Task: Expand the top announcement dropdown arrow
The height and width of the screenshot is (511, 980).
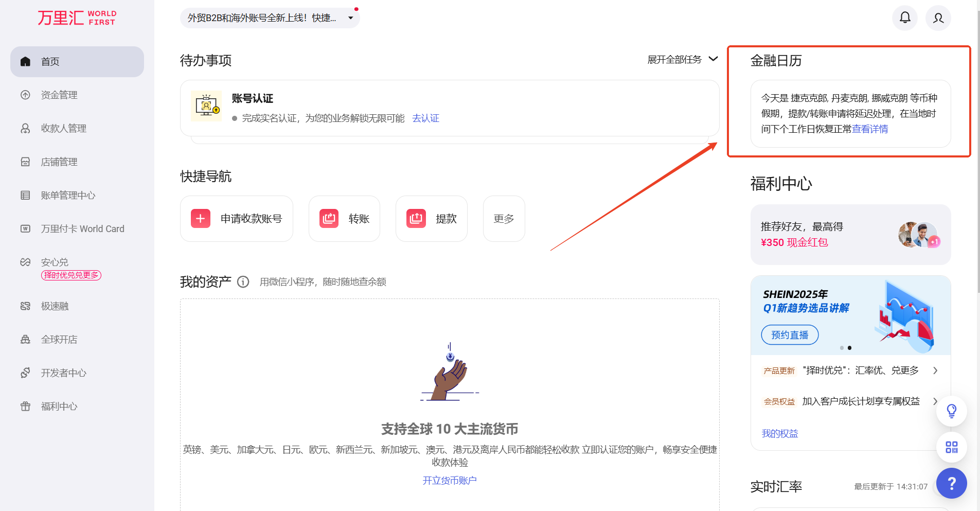Action: tap(351, 18)
